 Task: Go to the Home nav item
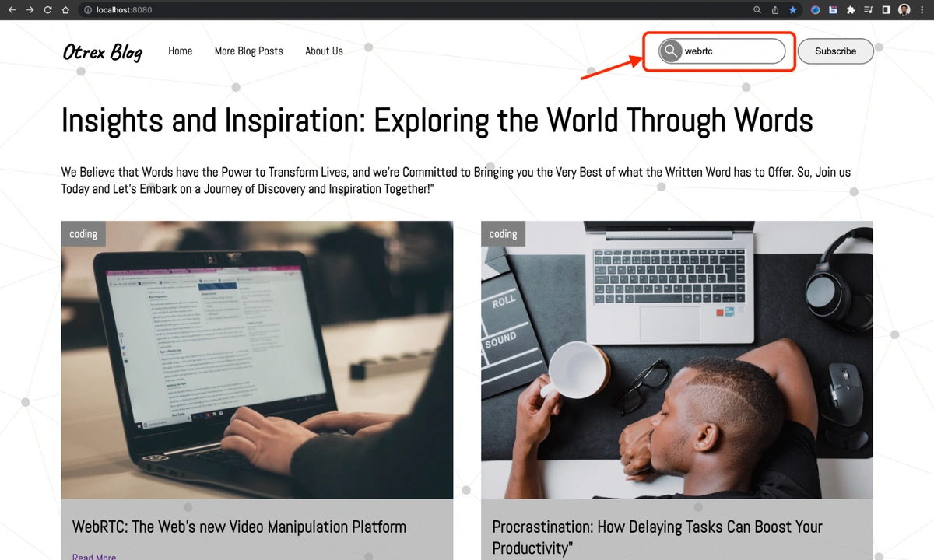click(x=180, y=51)
